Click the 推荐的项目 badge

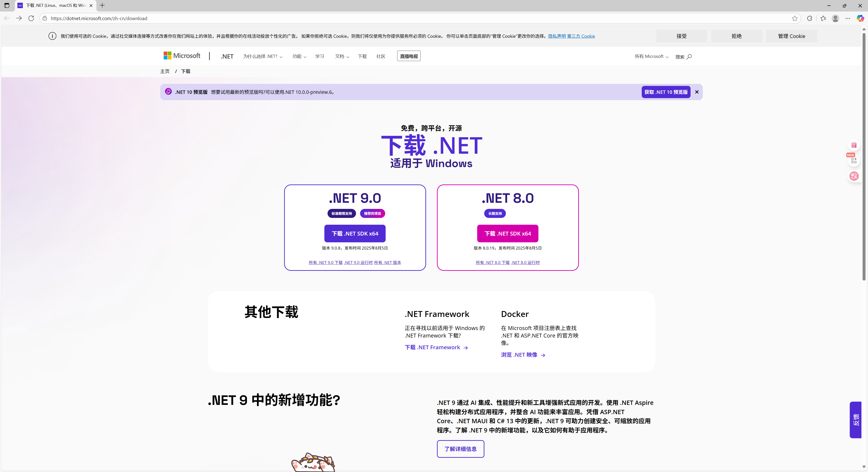[x=372, y=213]
